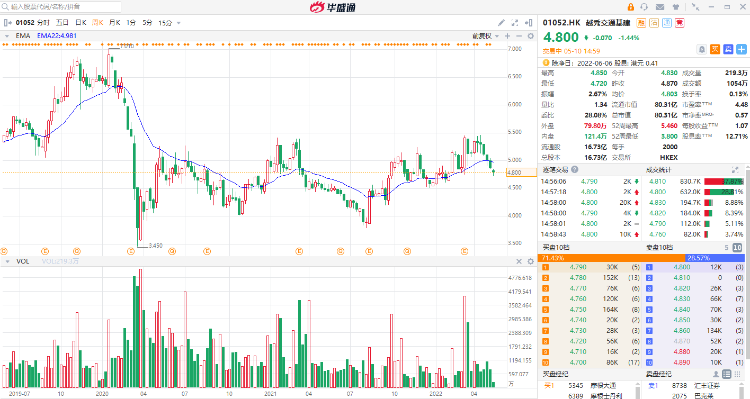750x399 pixels.
Task: Open the 逐笔交易 help question icon
Action: [574, 169]
